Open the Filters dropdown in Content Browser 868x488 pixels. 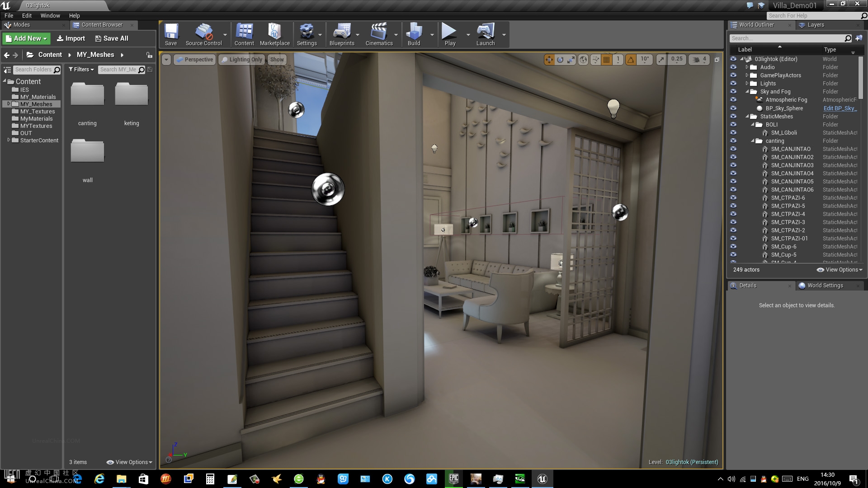(81, 70)
